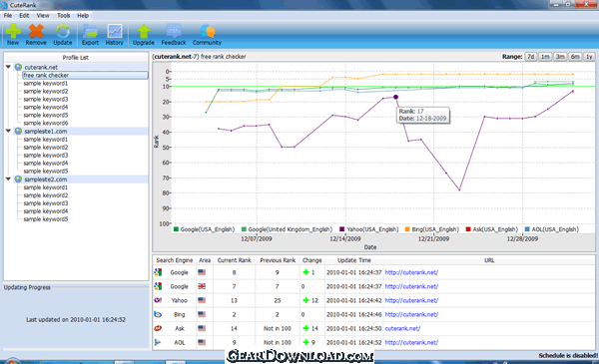Image resolution: width=599 pixels, height=364 pixels.
Task: Select the 1y range toggle
Action: [589, 57]
